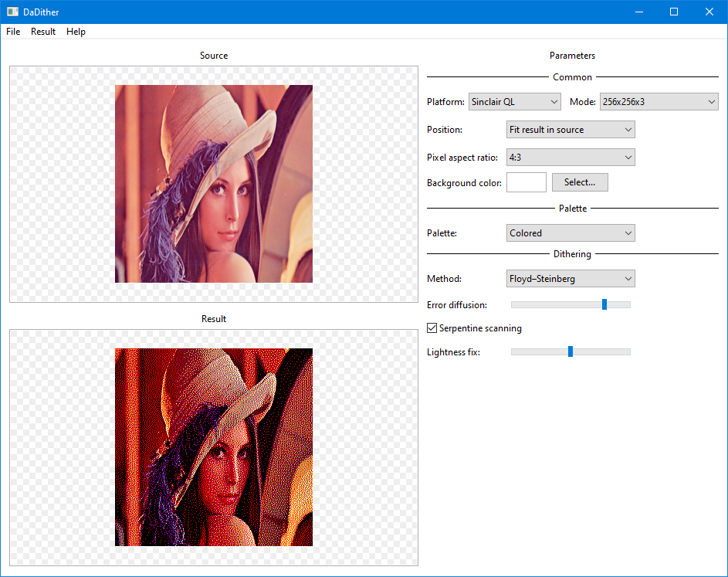The image size is (728, 577).
Task: Click the Error diffusion: label
Action: pos(457,305)
